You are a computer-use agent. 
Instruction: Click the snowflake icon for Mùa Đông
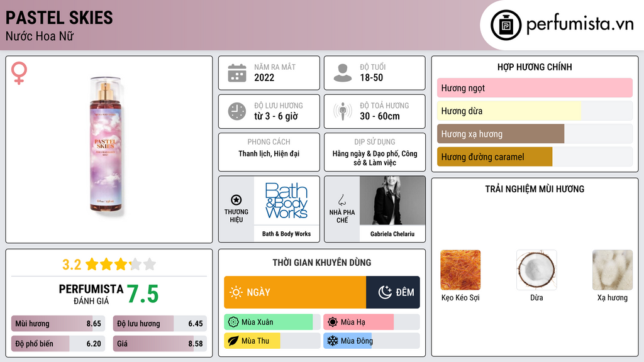tap(333, 341)
